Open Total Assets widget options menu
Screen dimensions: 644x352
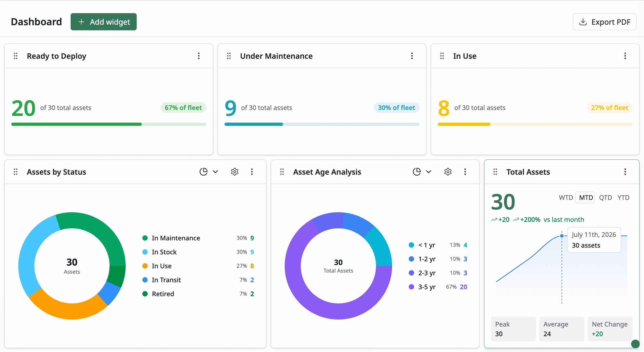pos(625,172)
